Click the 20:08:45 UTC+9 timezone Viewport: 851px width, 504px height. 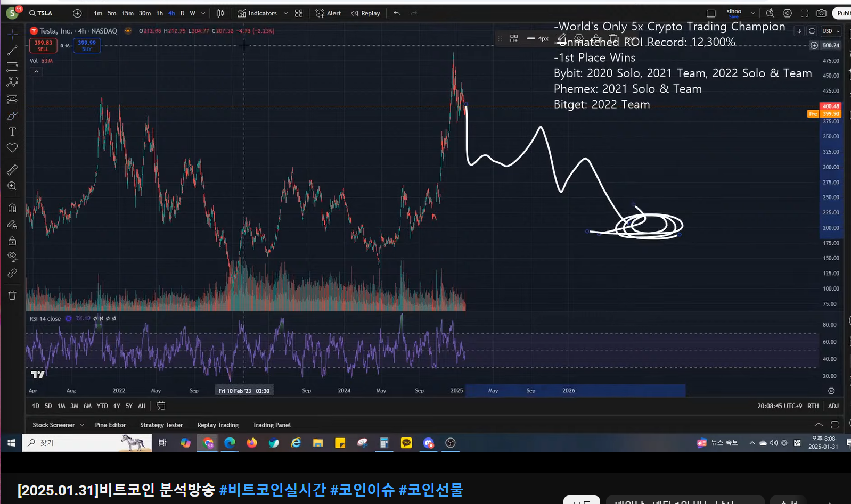coord(780,406)
